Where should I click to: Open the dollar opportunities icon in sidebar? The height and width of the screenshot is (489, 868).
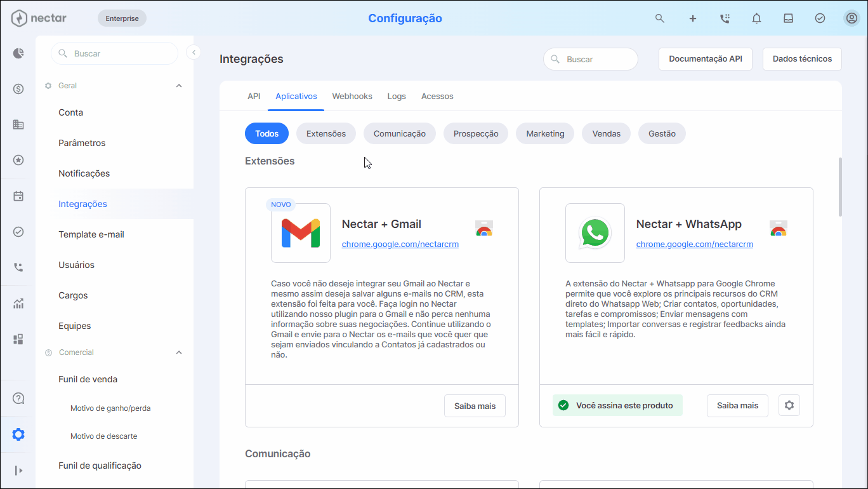click(x=18, y=89)
